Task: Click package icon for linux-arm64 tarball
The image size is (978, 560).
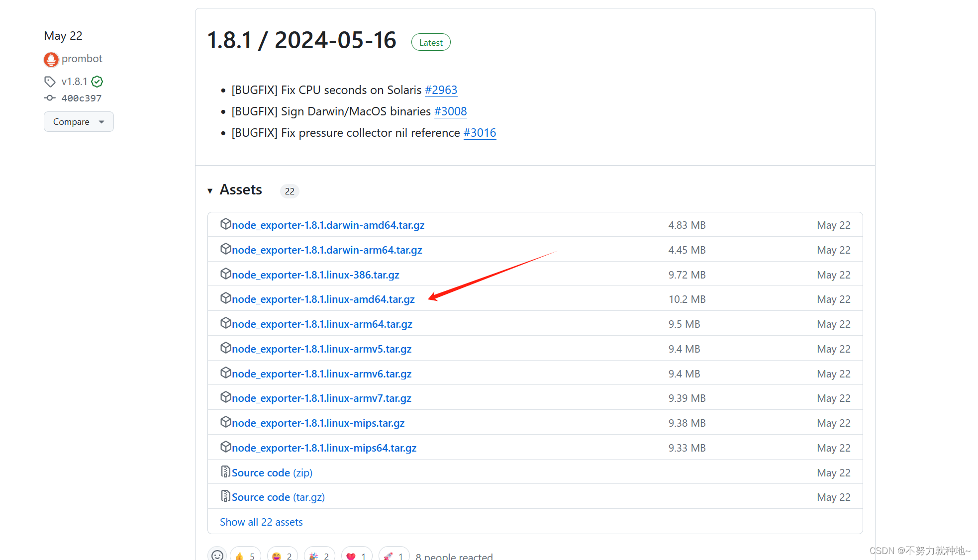Action: (x=225, y=323)
